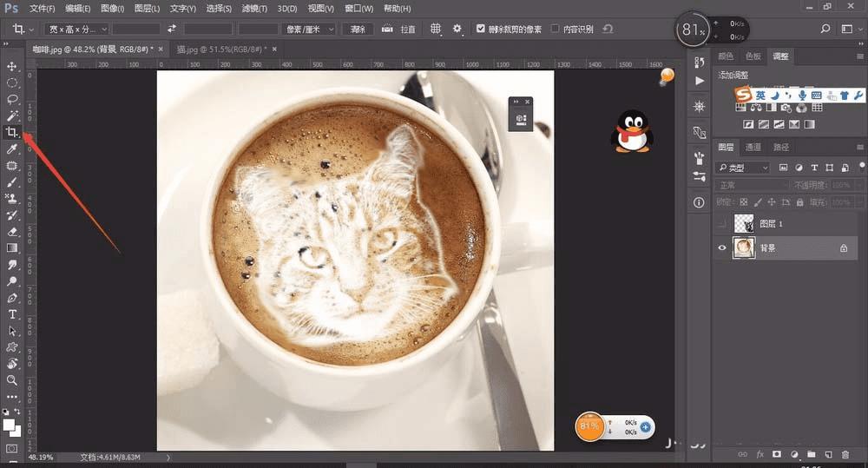Expand the 宽×高×分 ratio preset dropdown
The width and height of the screenshot is (868, 468).
pos(77,30)
